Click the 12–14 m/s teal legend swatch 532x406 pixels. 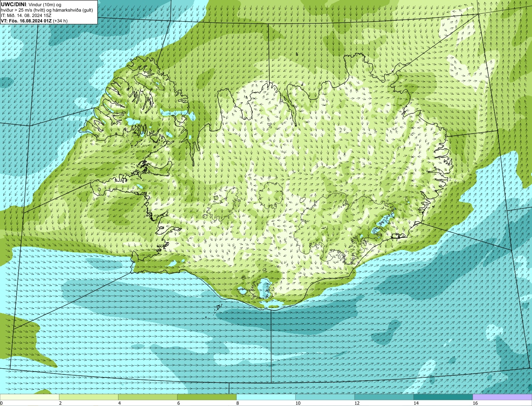tap(384, 397)
